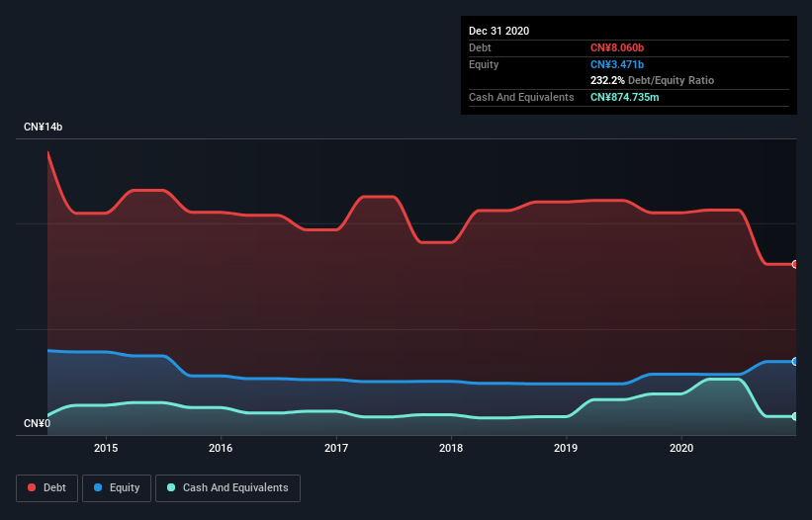Click the Debt label in tooltip
Screen dimensions: 812x520
click(x=480, y=47)
